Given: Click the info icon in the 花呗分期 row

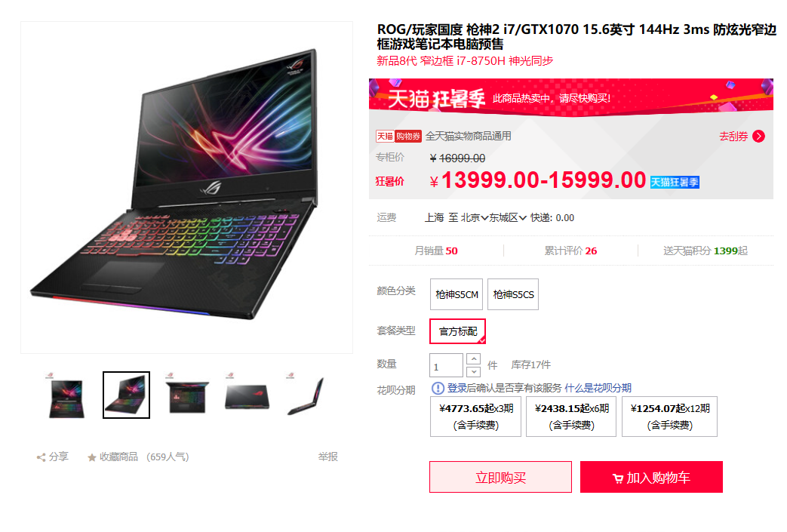Looking at the screenshot, I should [x=438, y=388].
